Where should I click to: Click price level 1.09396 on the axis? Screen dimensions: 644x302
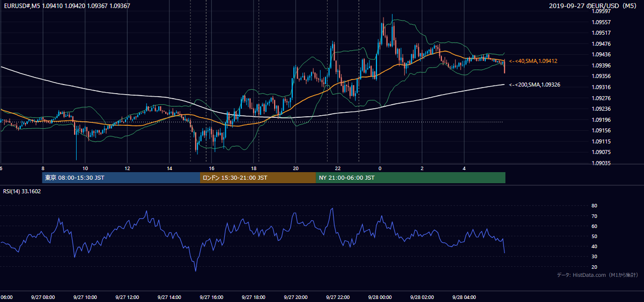click(601, 65)
